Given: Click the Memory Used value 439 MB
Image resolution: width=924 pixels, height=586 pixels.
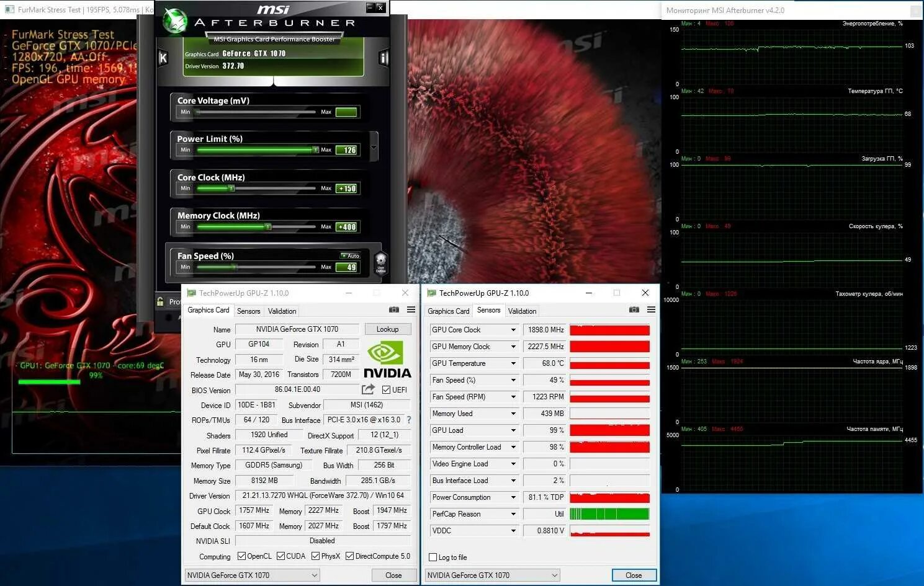Looking at the screenshot, I should click(x=544, y=414).
